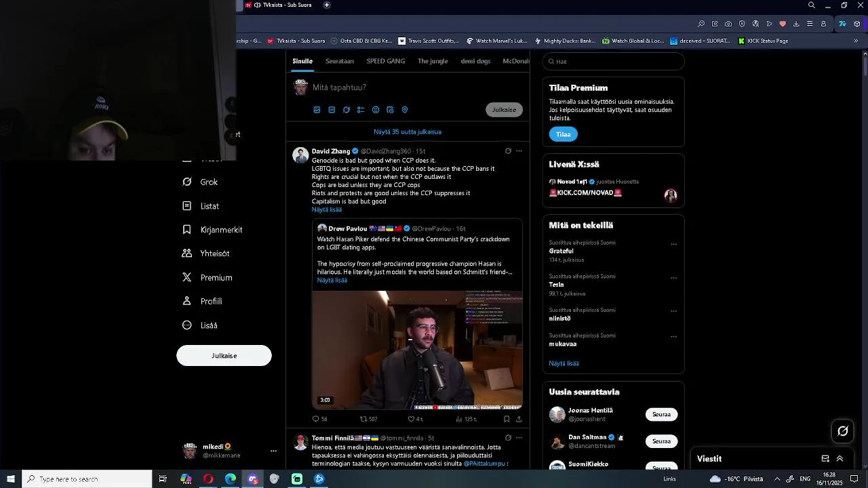This screenshot has height=488, width=868.
Task: Expand the Viestit messages drawer
Action: [840, 459]
